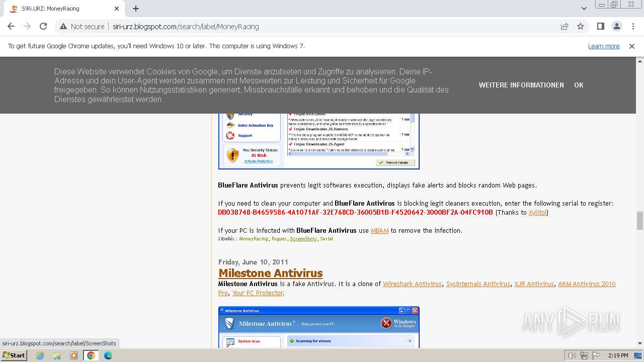The width and height of the screenshot is (644, 362).
Task: Open a new tab with plus button
Action: point(136,9)
